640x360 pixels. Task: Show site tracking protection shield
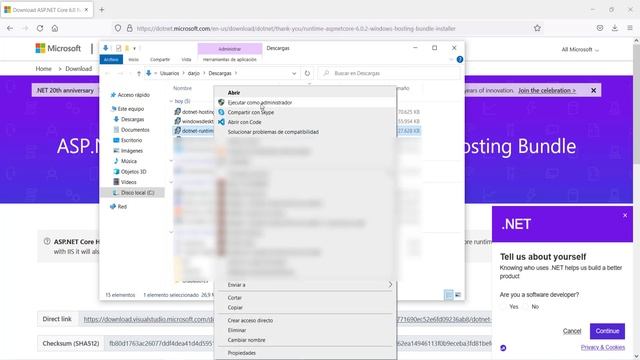pyautogui.click(x=118, y=28)
